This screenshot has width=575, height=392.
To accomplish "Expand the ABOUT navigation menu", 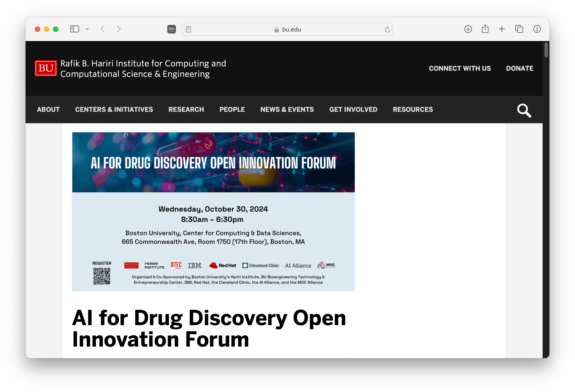I will 48,109.
